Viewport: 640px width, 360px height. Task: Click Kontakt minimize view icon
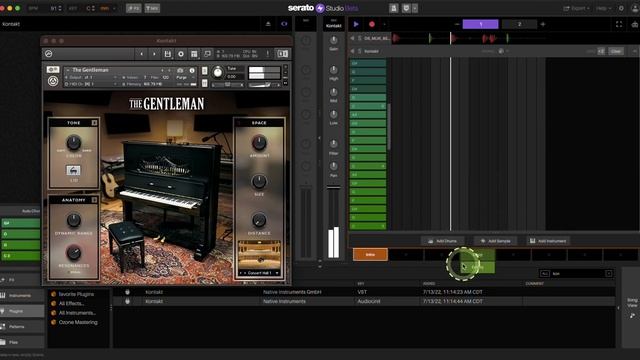point(207,54)
